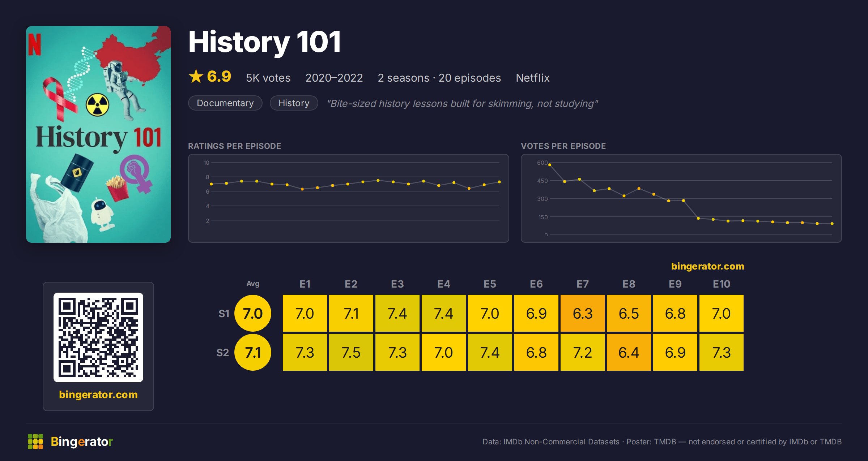Open bingerator.com link under QR code
The image size is (868, 461).
coord(98,395)
